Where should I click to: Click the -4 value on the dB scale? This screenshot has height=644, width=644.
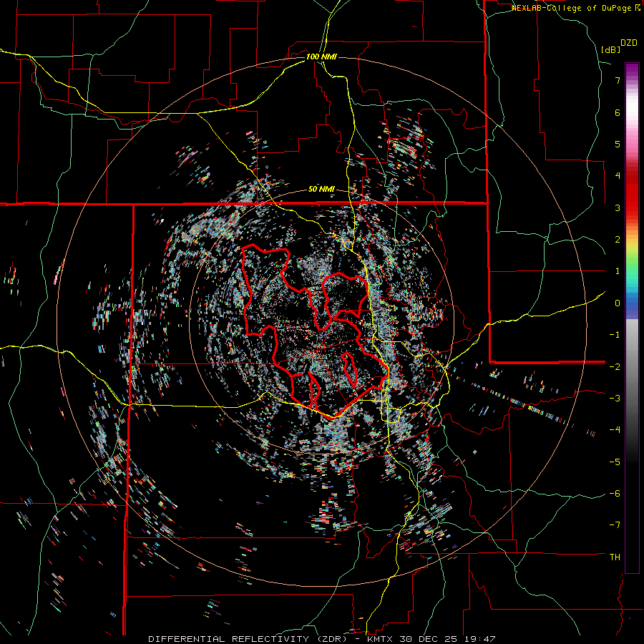click(x=615, y=429)
